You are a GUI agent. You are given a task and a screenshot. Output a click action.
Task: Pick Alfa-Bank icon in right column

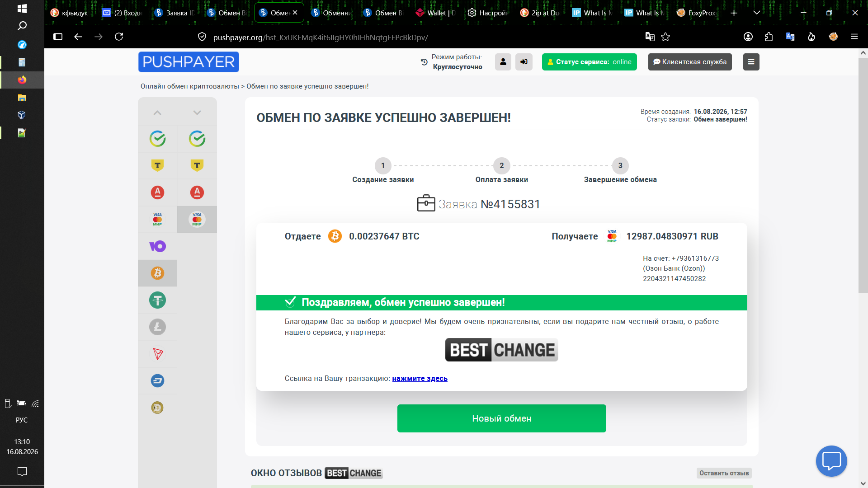point(197,192)
